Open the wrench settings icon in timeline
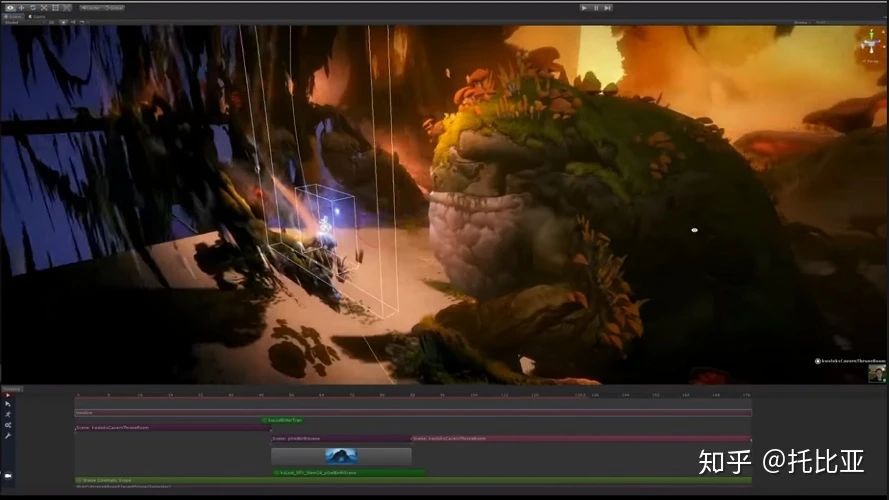 [x=8, y=436]
